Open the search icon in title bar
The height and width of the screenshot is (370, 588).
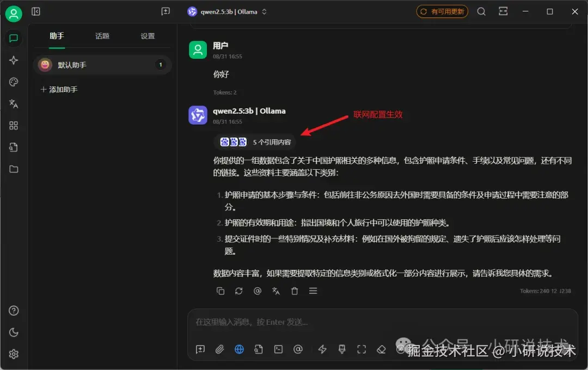point(481,11)
